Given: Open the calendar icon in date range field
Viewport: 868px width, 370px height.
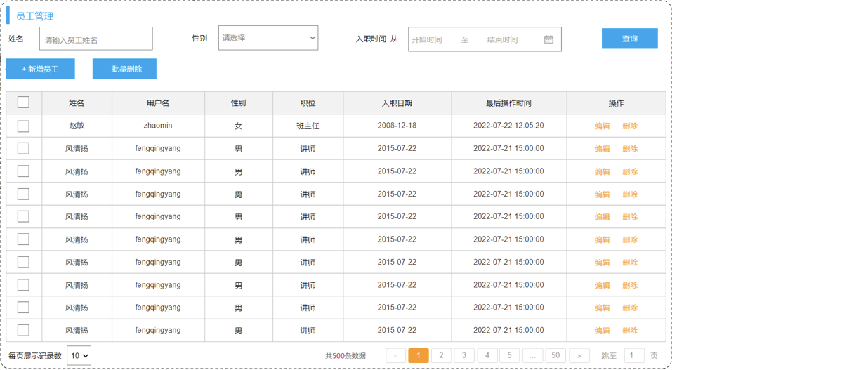Looking at the screenshot, I should tap(548, 39).
